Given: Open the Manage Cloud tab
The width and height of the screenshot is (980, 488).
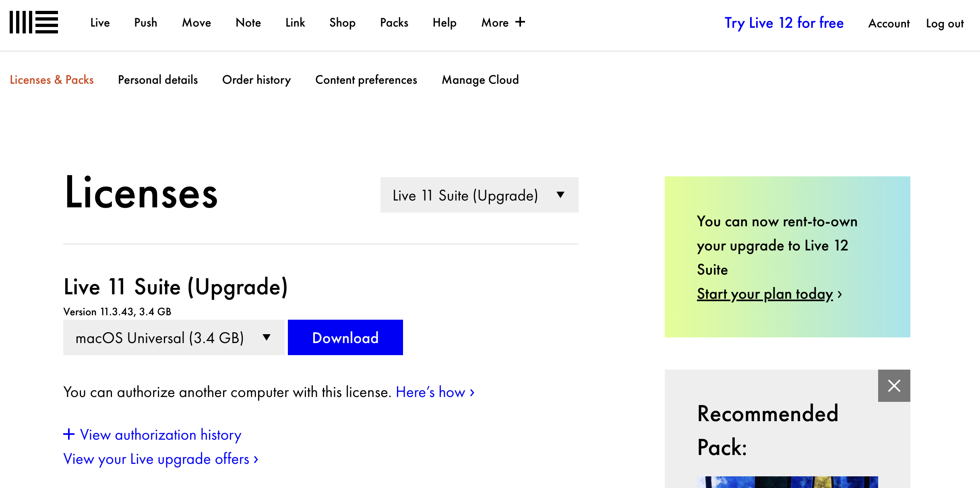Looking at the screenshot, I should 480,80.
